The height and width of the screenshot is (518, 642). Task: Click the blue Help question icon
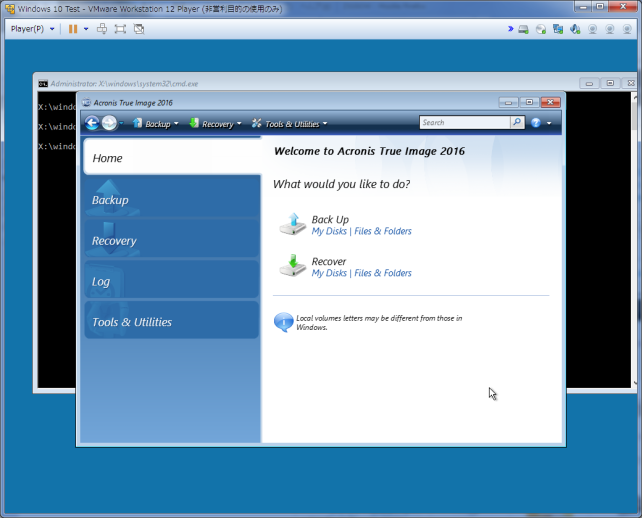[x=536, y=123]
